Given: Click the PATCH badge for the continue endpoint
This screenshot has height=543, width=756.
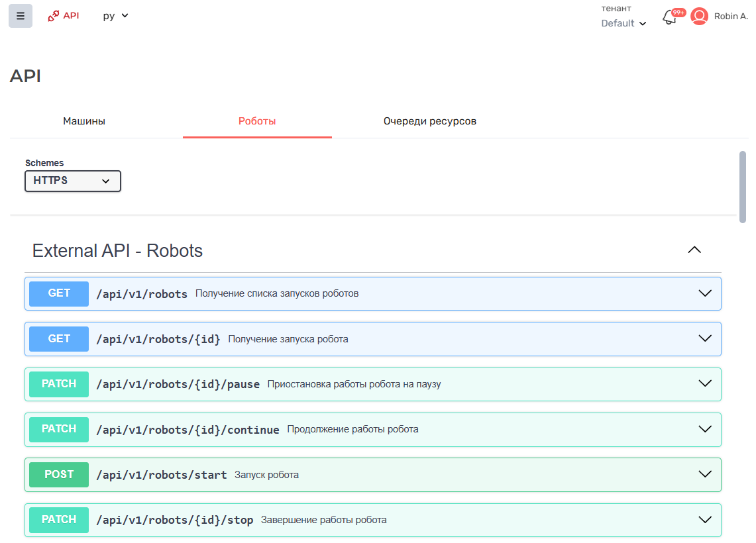Looking at the screenshot, I should tap(59, 429).
